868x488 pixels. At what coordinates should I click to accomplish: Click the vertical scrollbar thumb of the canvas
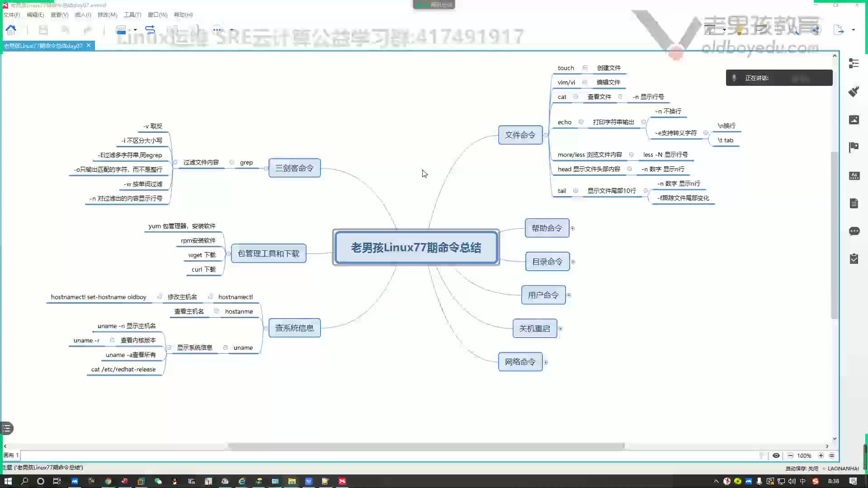click(x=835, y=235)
